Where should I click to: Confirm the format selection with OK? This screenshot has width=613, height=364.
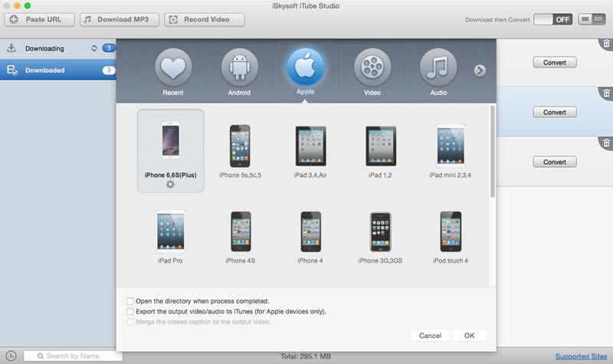(469, 336)
